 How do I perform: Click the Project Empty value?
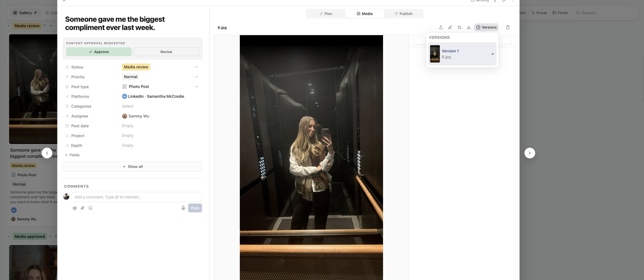128,136
